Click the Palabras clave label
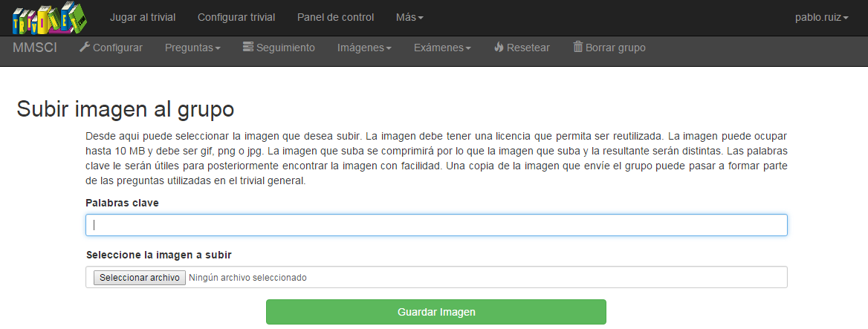Image resolution: width=868 pixels, height=329 pixels. point(123,203)
